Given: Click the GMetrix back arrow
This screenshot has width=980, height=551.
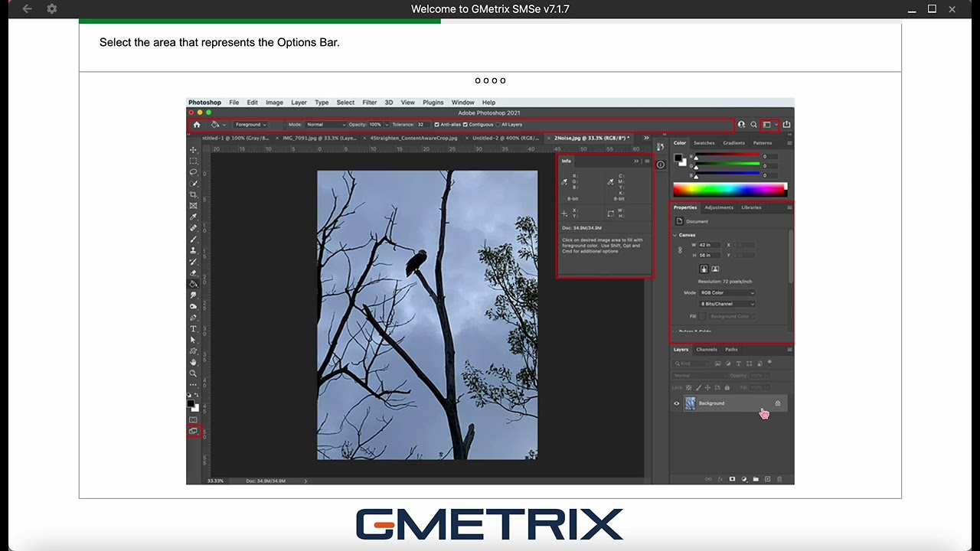Looking at the screenshot, I should tap(27, 9).
